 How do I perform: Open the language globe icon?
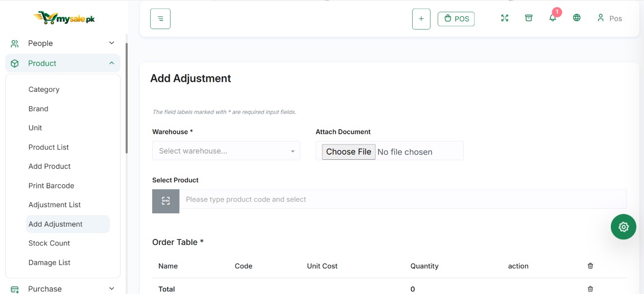[x=577, y=18]
